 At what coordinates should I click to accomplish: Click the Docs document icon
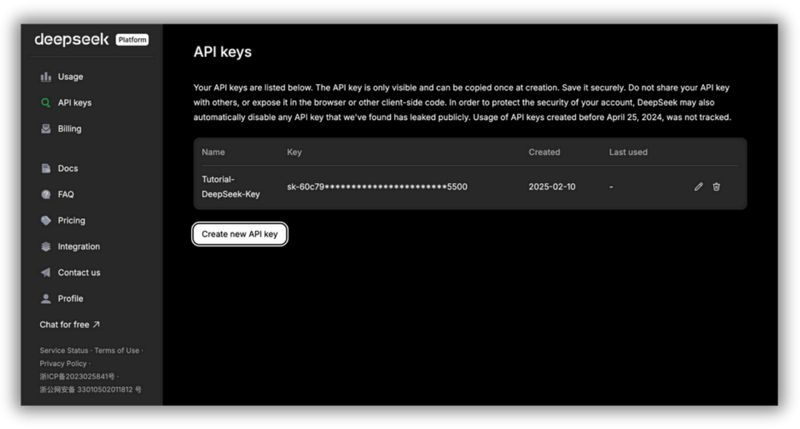pyautogui.click(x=46, y=168)
